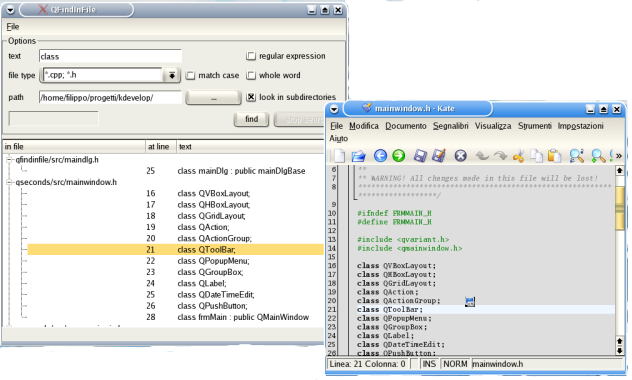
Task: Open the file type combo dropdown
Action: (x=172, y=75)
